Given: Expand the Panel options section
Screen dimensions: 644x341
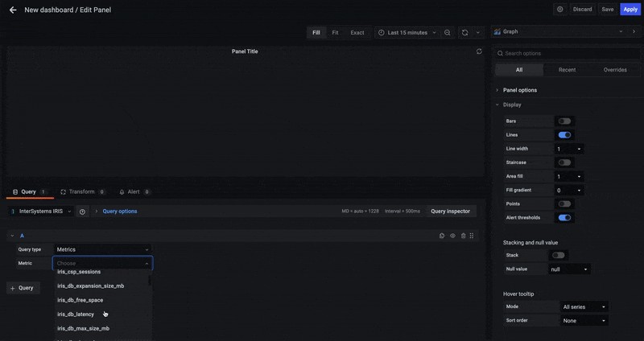Looking at the screenshot, I should pos(519,90).
